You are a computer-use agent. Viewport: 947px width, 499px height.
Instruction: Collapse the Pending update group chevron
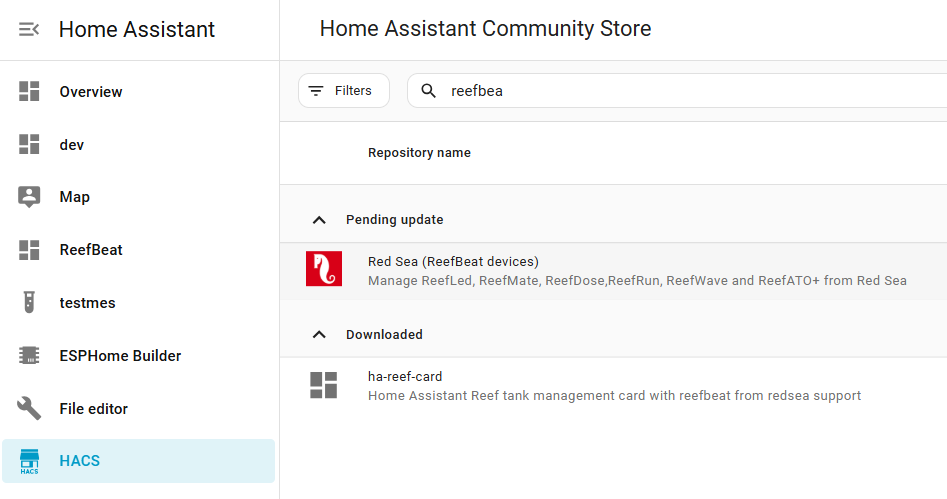(319, 220)
